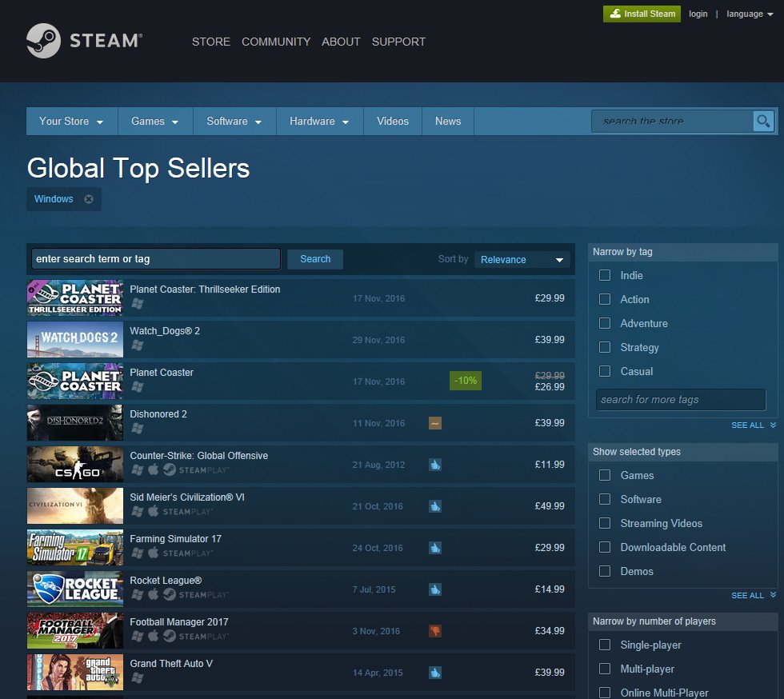Click the Install Steam download icon
Image resolution: width=784 pixels, height=699 pixels.
(615, 14)
